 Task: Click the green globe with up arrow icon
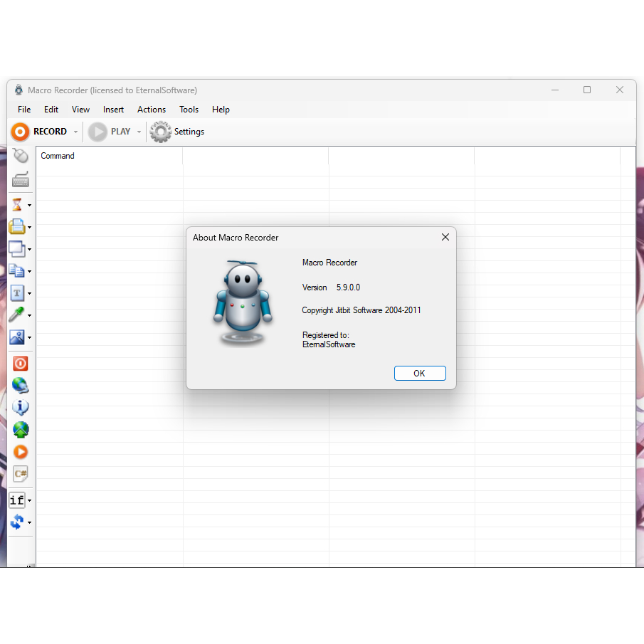[x=21, y=430]
